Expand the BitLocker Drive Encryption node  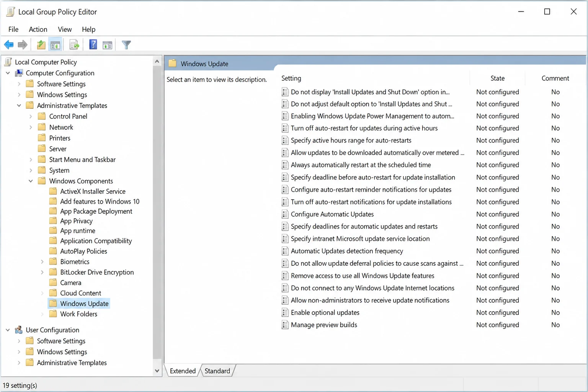coord(42,272)
